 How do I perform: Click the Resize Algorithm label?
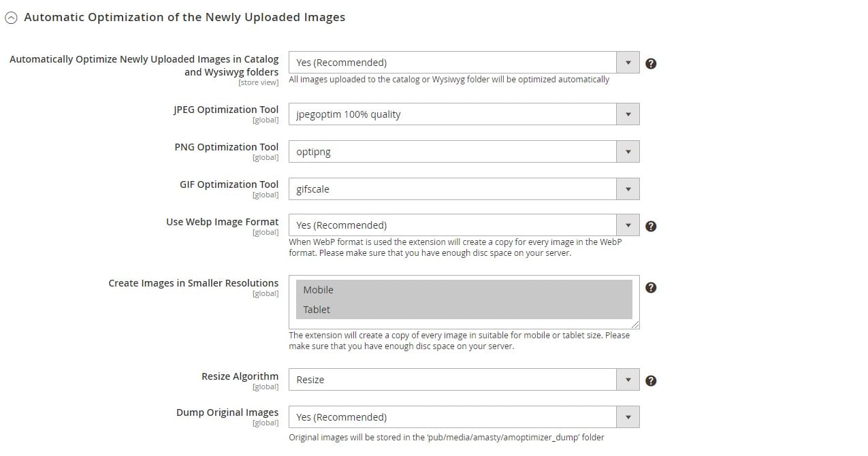(x=240, y=376)
